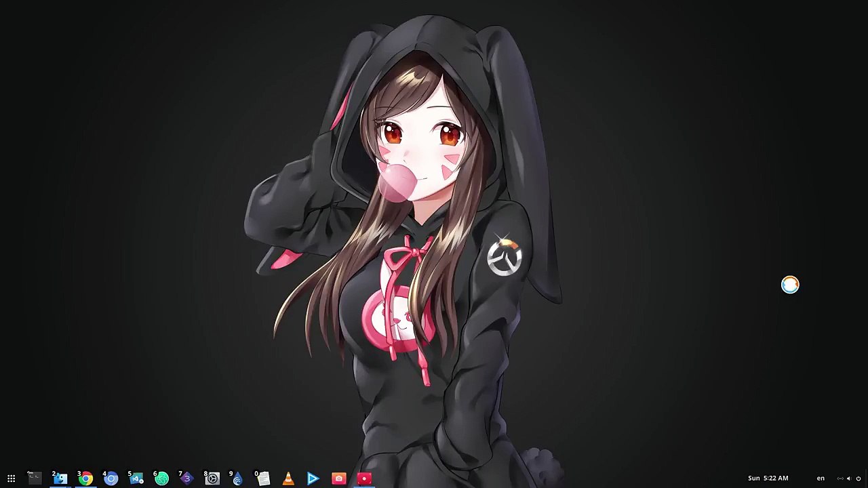This screenshot has height=488, width=868.
Task: Open the power menu icon
Action: pyautogui.click(x=858, y=479)
